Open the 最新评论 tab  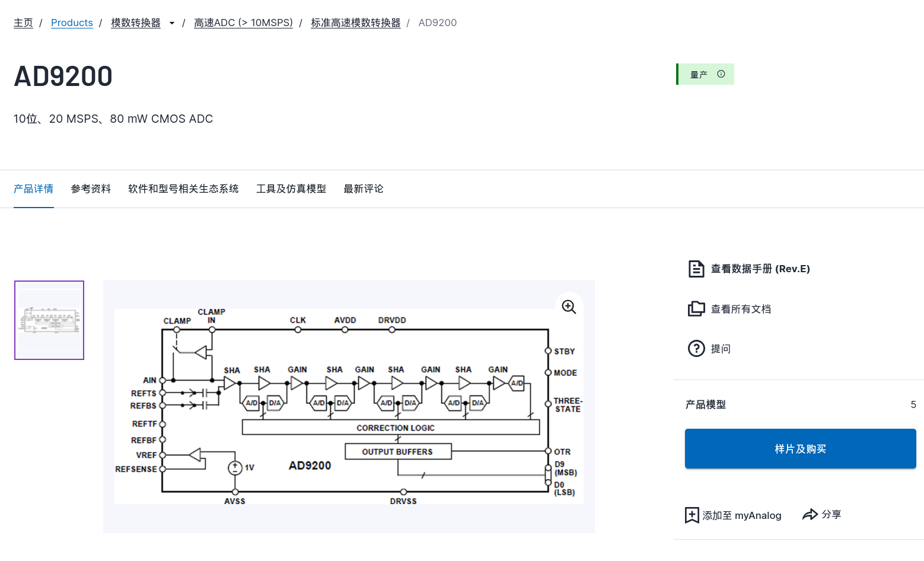pos(364,189)
